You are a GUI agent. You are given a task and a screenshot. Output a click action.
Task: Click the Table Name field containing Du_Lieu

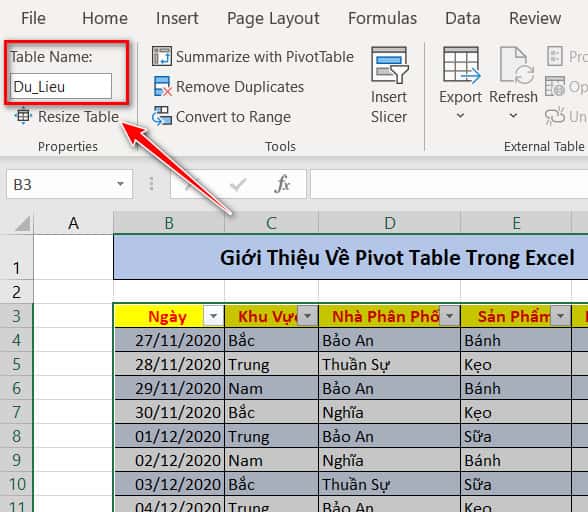tap(61, 86)
